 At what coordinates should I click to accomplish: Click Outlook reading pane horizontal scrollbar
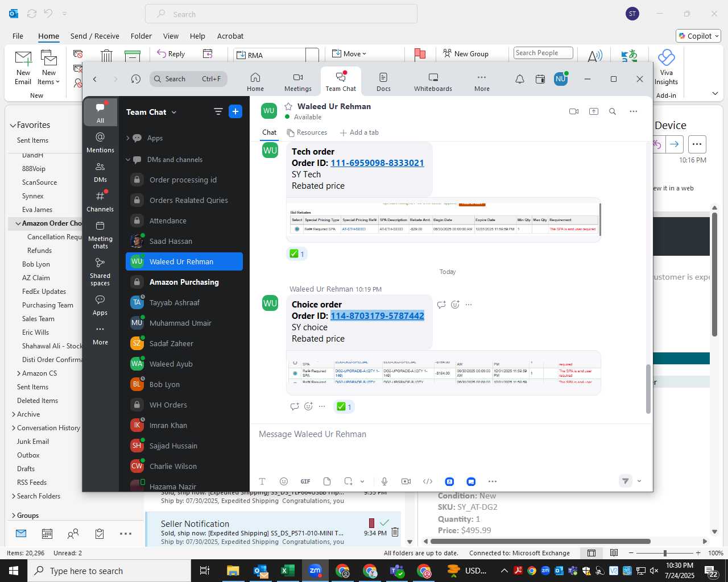[540, 542]
